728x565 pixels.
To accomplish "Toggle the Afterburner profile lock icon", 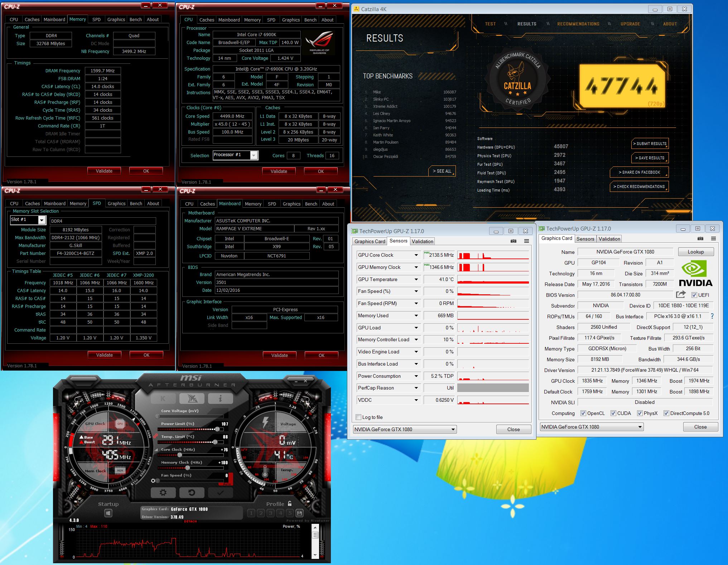I will 290,503.
